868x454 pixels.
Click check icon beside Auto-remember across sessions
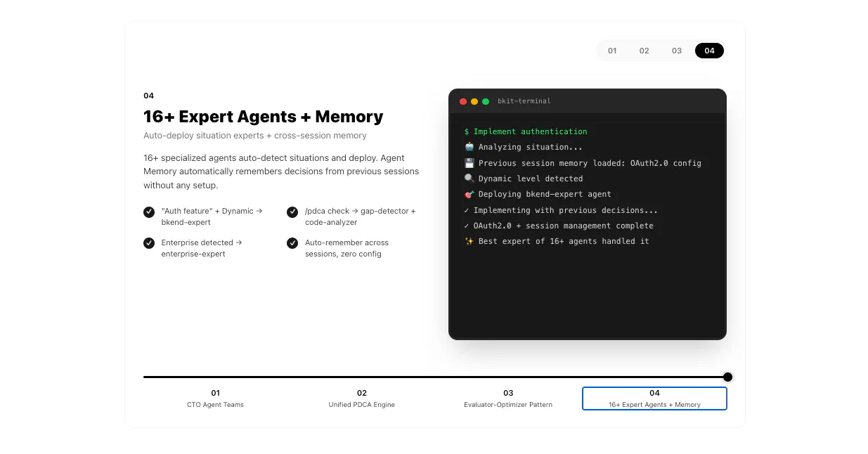coord(292,243)
